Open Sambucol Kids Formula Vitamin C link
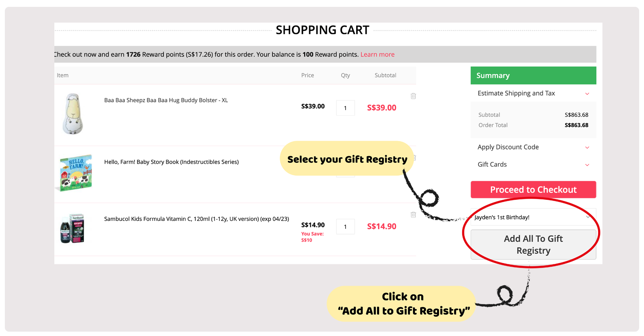This screenshot has height=336, width=644. 196,219
